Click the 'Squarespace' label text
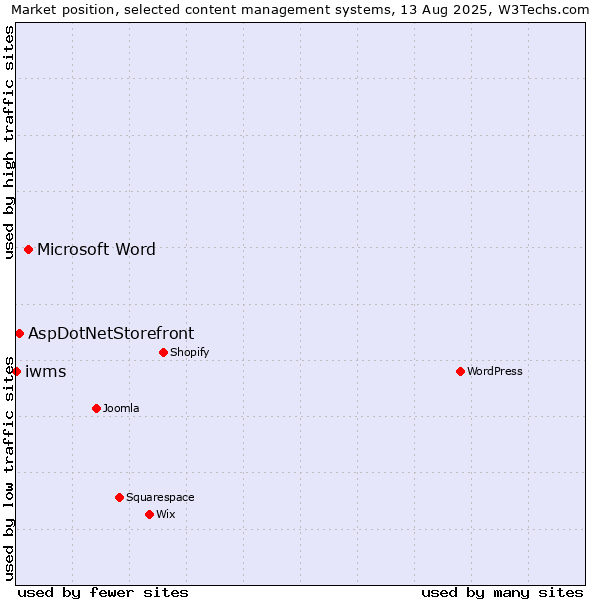This screenshot has height=600, width=600. click(160, 497)
